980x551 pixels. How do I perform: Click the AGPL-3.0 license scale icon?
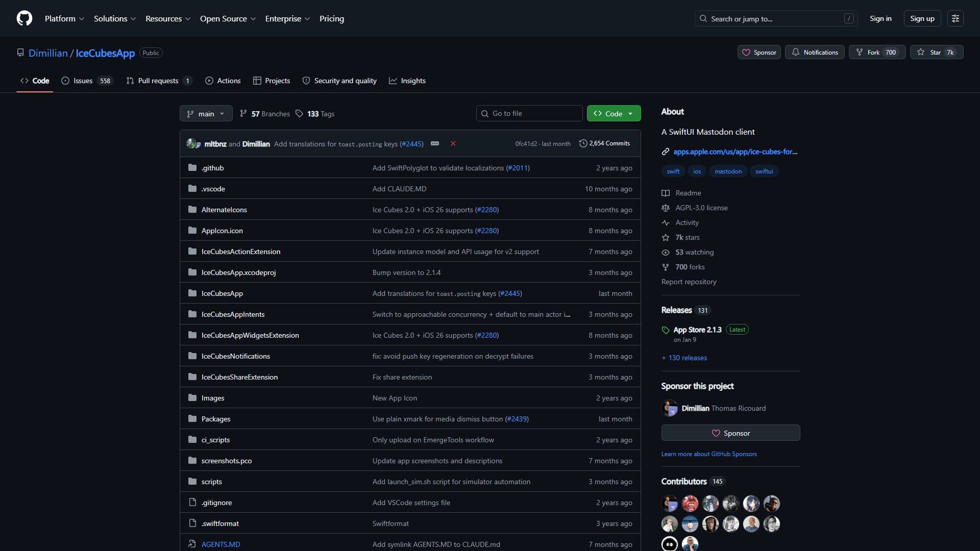[666, 208]
